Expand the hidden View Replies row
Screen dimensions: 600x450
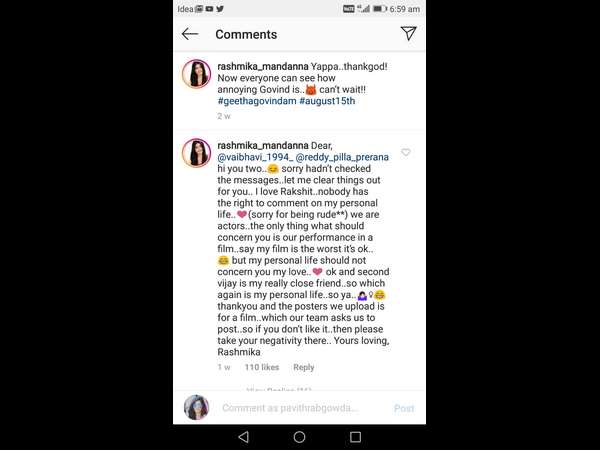(279, 390)
